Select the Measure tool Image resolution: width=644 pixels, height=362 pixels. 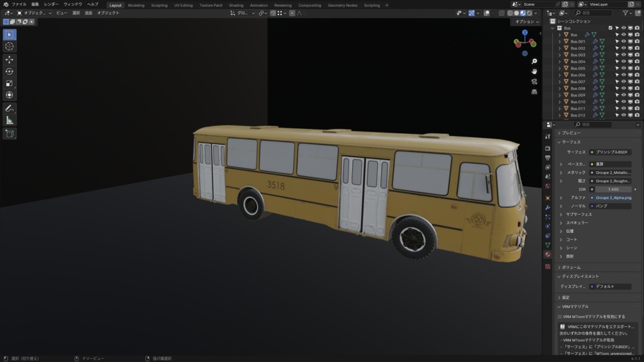click(9, 120)
